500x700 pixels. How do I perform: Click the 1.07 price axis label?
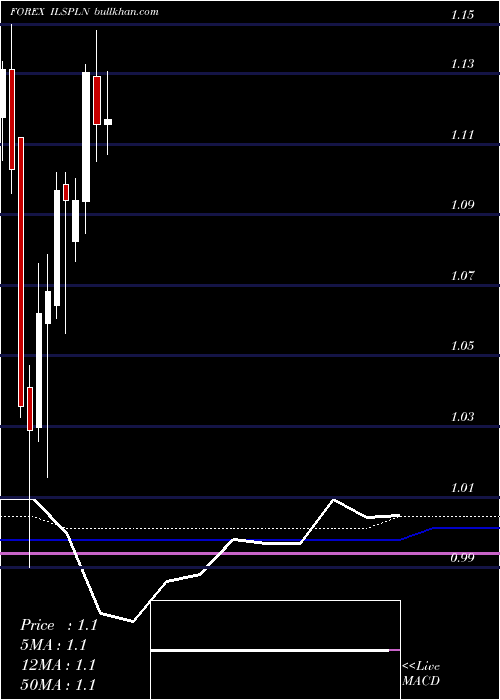462,275
